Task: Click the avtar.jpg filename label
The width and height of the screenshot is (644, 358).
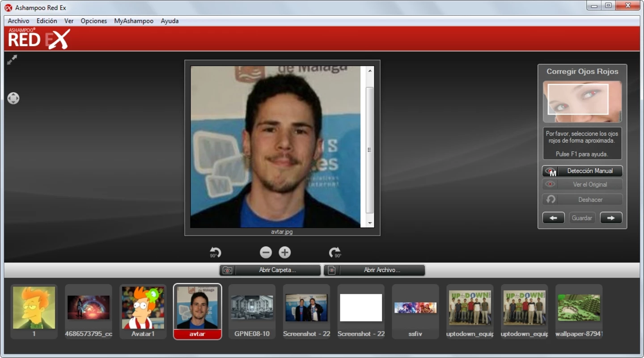Action: coord(282,232)
